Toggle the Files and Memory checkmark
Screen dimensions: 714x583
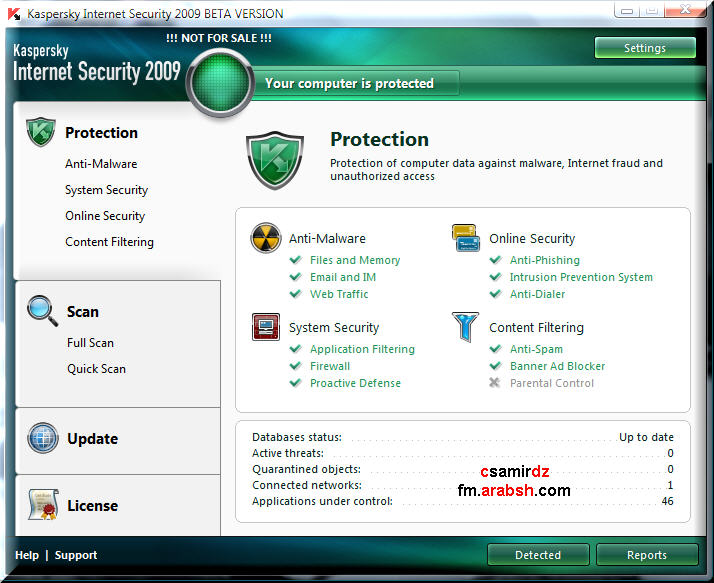click(x=296, y=260)
